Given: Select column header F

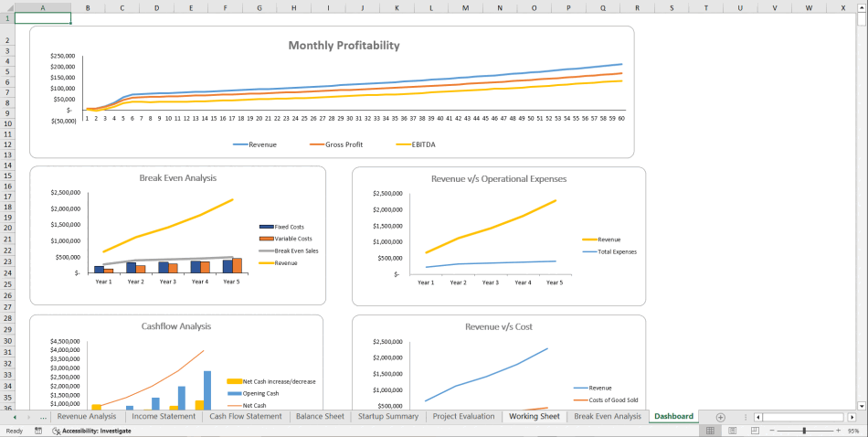Looking at the screenshot, I should (x=225, y=7).
